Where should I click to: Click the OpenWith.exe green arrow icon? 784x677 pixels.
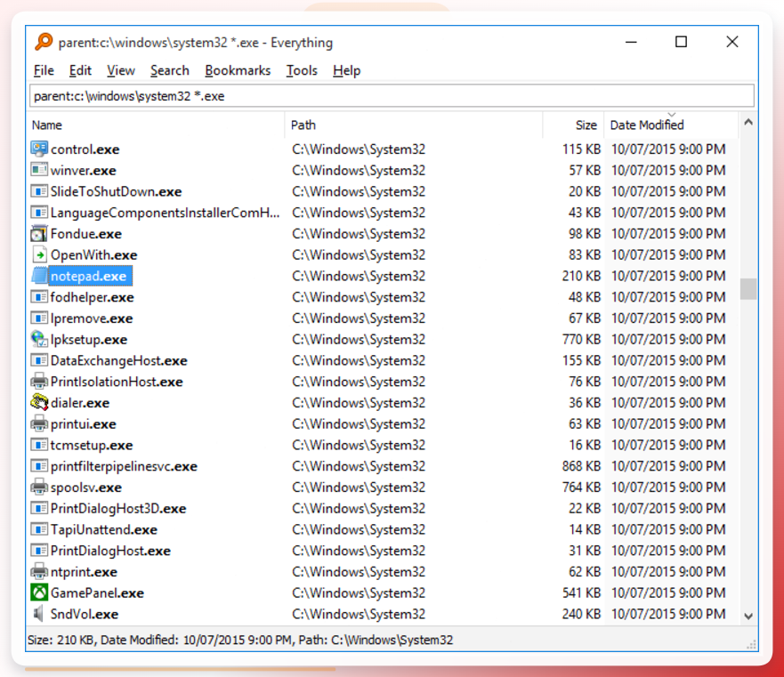point(39,254)
